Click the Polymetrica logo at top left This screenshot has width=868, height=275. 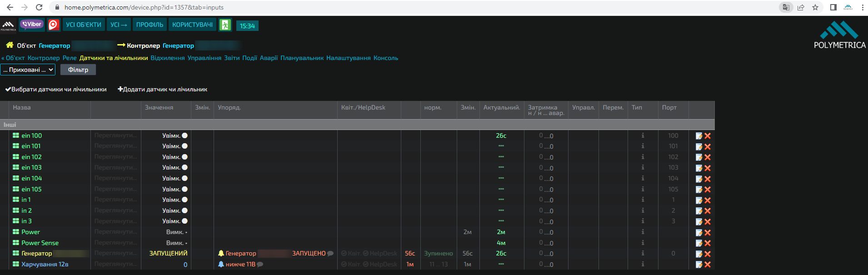click(x=8, y=25)
